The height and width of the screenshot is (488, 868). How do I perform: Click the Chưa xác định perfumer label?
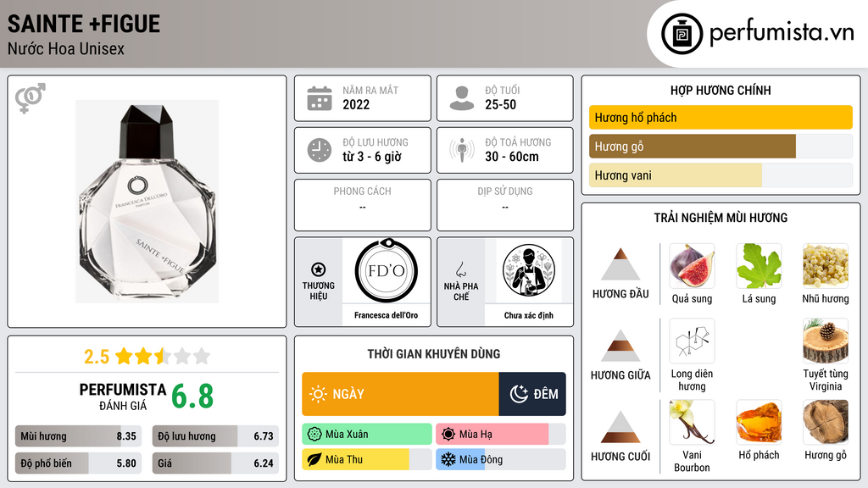(529, 315)
